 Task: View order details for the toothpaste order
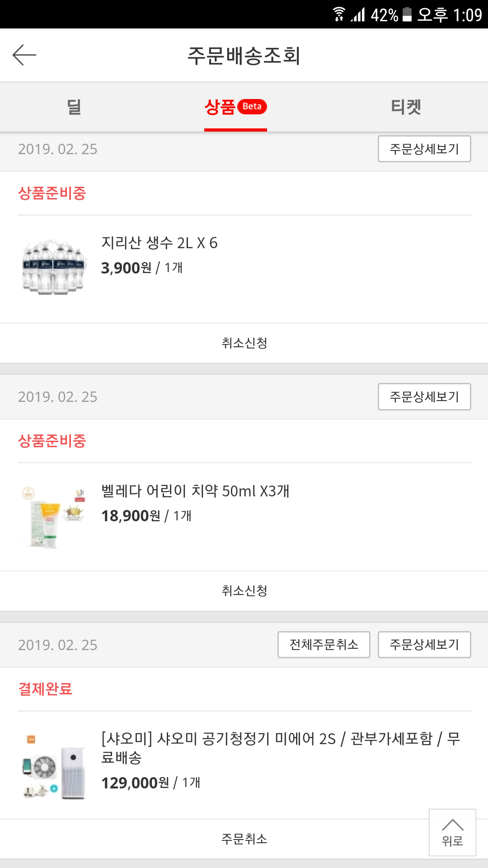tap(424, 397)
